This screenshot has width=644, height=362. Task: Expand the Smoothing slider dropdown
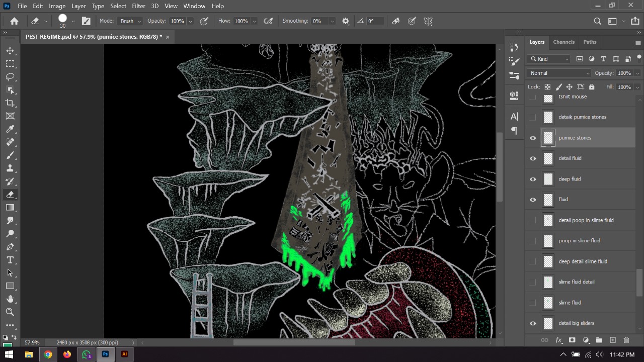point(333,21)
